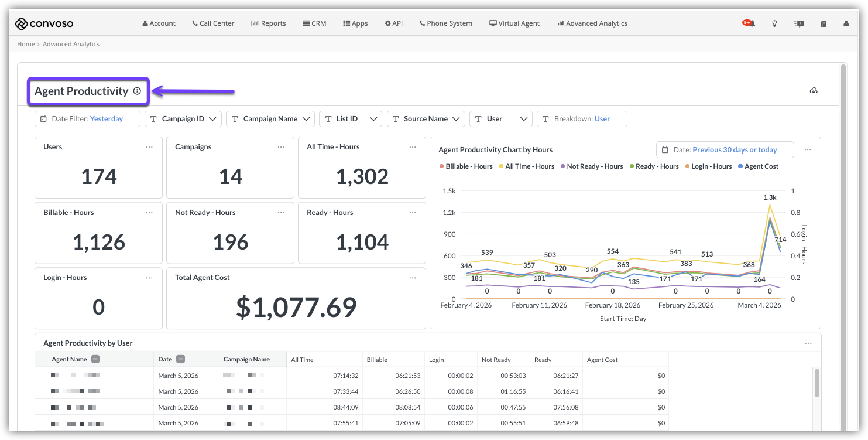Open the user profile icon
868x440 pixels.
(846, 23)
